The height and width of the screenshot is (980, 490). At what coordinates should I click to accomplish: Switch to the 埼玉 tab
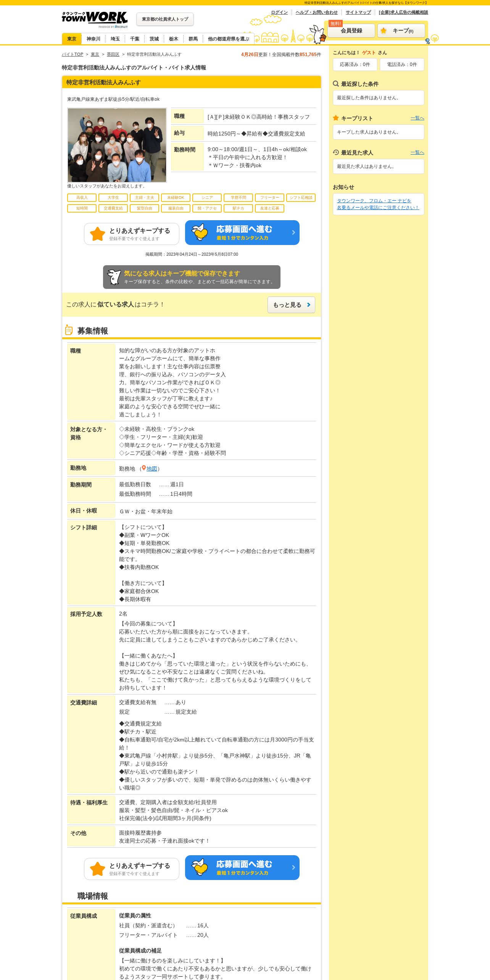click(x=115, y=39)
